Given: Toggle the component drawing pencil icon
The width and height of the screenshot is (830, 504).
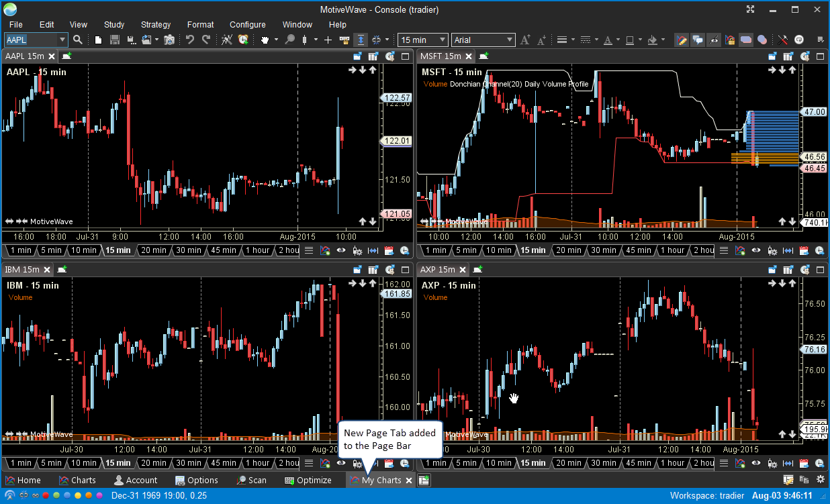Looking at the screenshot, I should click(682, 40).
